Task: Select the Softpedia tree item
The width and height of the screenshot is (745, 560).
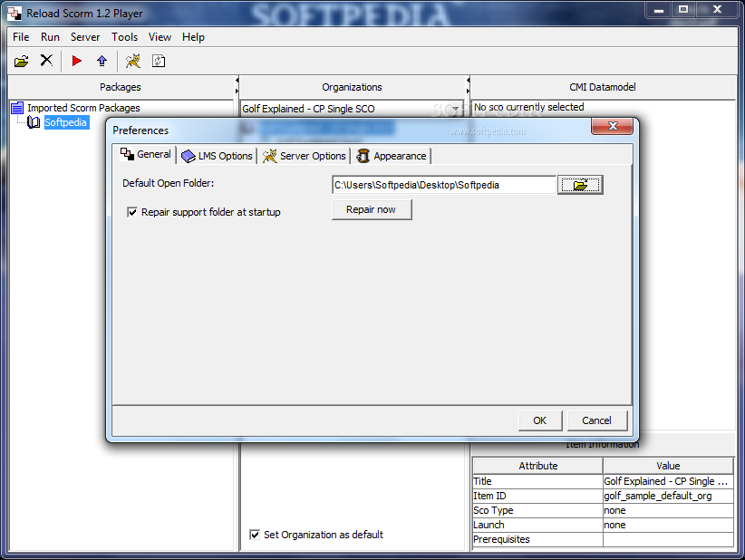Action: pos(65,122)
